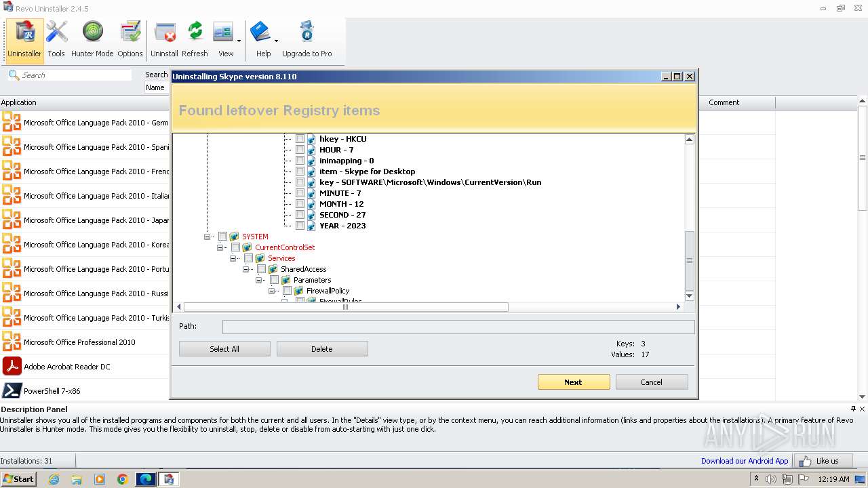This screenshot has height=488, width=868.
Task: Open the View dropdown arrow
Action: (239, 41)
